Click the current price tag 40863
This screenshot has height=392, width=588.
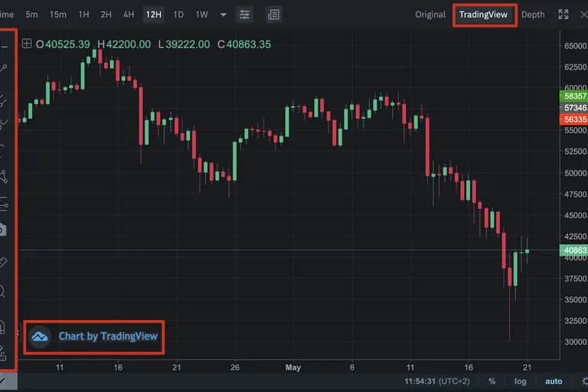(573, 250)
